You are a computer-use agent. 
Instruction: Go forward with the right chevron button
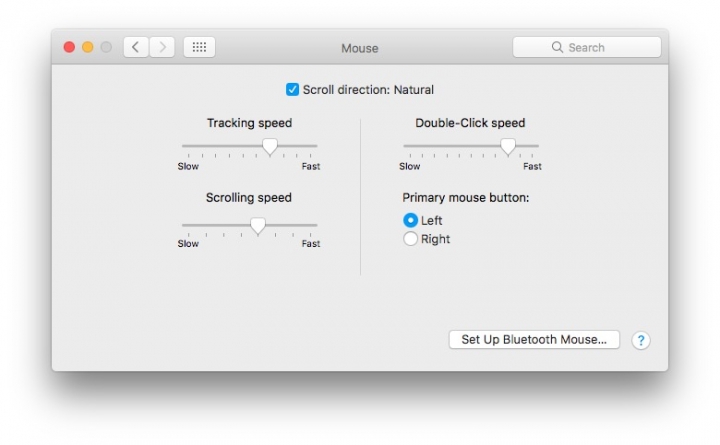point(162,47)
